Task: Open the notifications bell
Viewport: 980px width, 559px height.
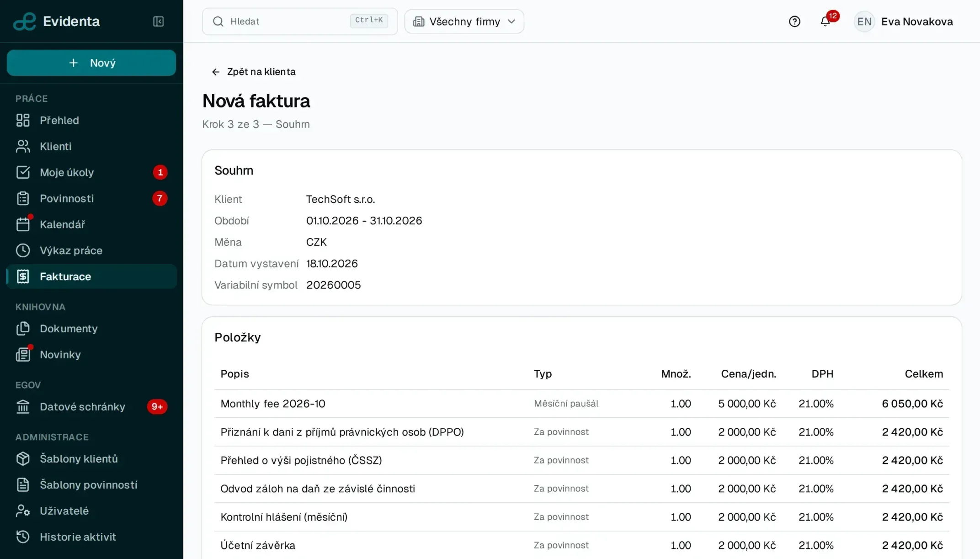Action: coord(825,21)
